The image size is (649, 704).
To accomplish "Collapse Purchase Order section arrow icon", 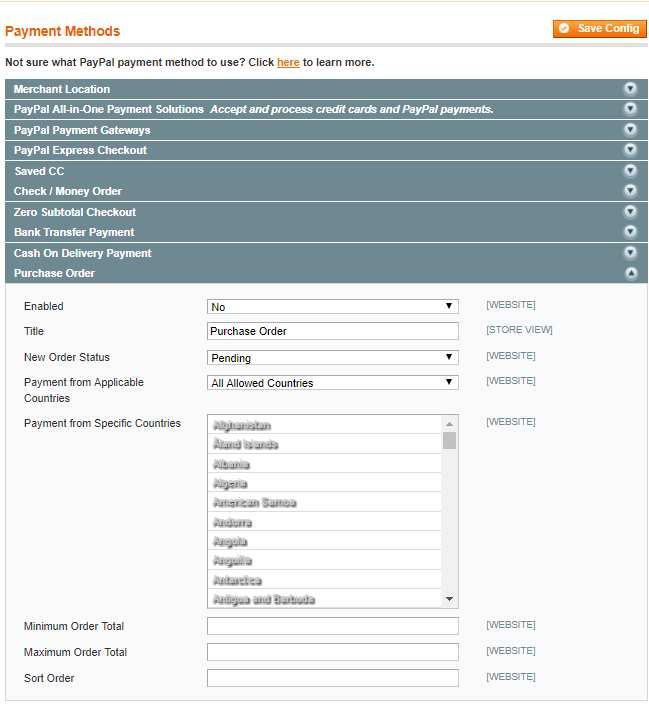I will pyautogui.click(x=631, y=273).
